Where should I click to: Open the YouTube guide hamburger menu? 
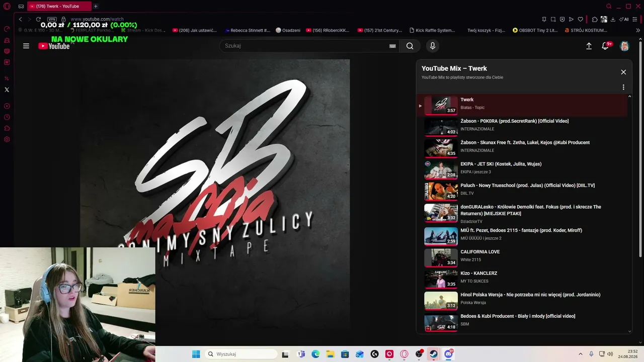[26, 46]
